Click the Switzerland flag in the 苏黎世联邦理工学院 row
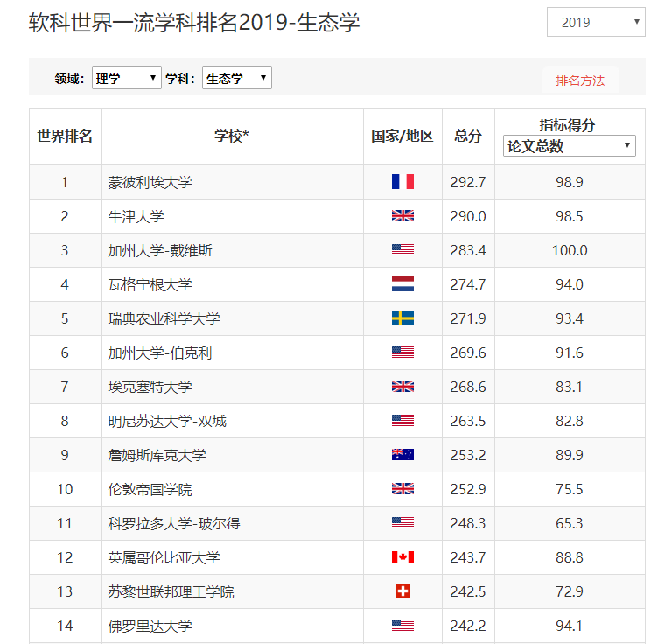 (402, 591)
